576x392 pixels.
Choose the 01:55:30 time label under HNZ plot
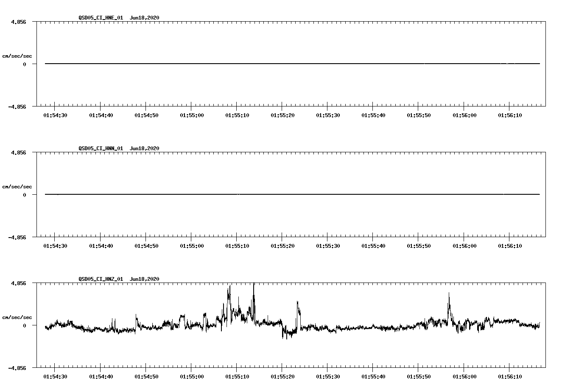click(328, 377)
